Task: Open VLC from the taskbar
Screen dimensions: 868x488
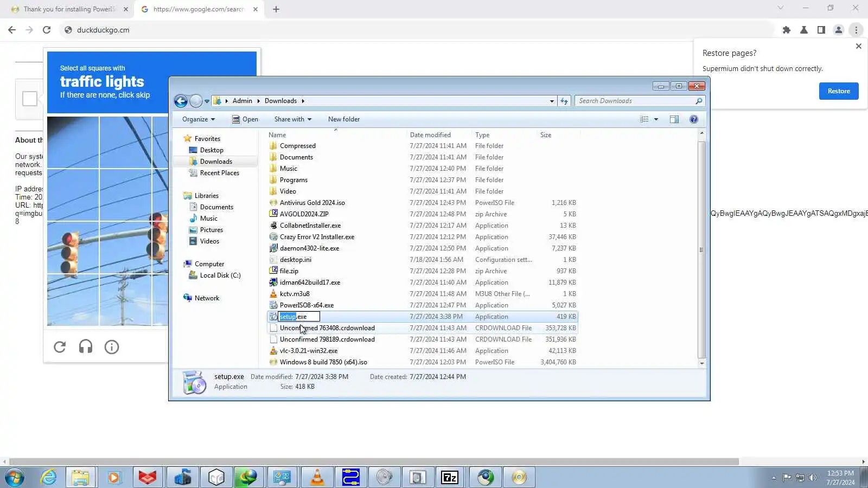Action: pyautogui.click(x=317, y=477)
